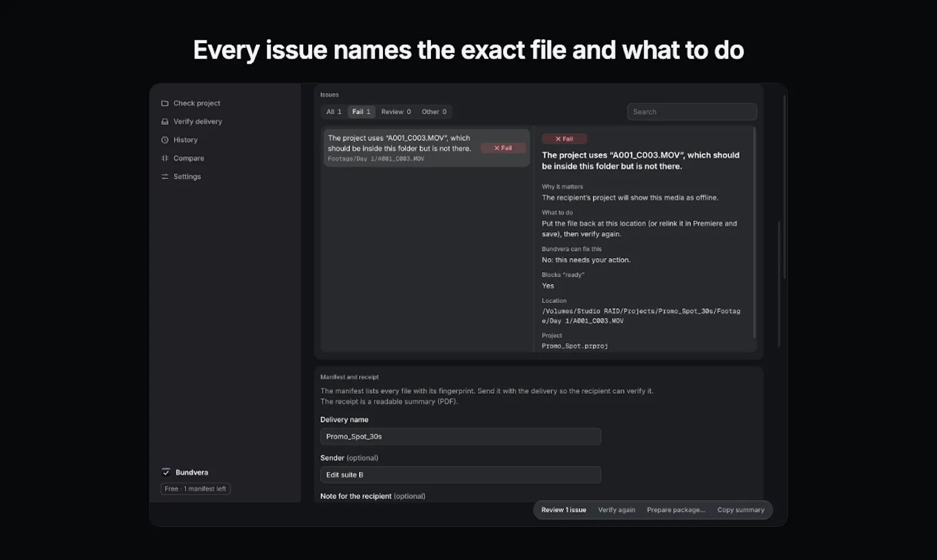Click the Bundvera logo icon

tap(166, 472)
